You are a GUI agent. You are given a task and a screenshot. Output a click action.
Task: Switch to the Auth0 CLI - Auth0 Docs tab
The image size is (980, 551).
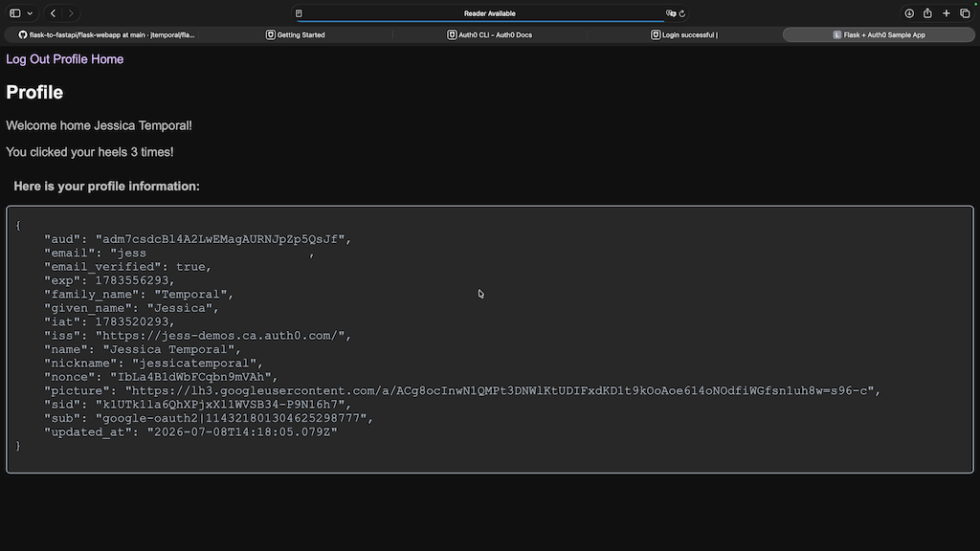pos(489,35)
